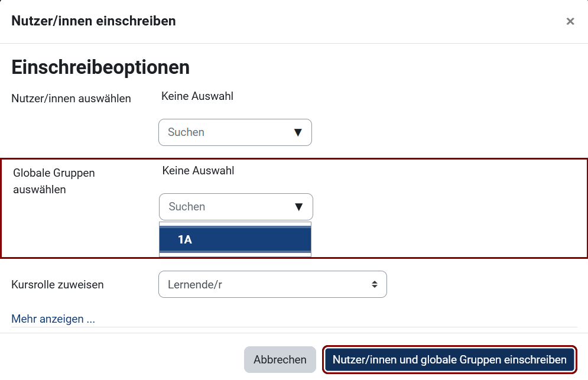Click Nutzer/innen und globale Gruppen einschreiben
The height and width of the screenshot is (380, 588).
point(450,359)
